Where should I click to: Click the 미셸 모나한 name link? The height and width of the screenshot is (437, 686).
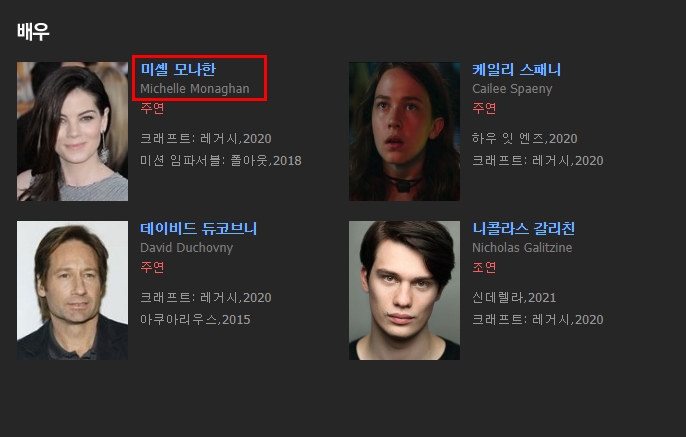click(178, 69)
